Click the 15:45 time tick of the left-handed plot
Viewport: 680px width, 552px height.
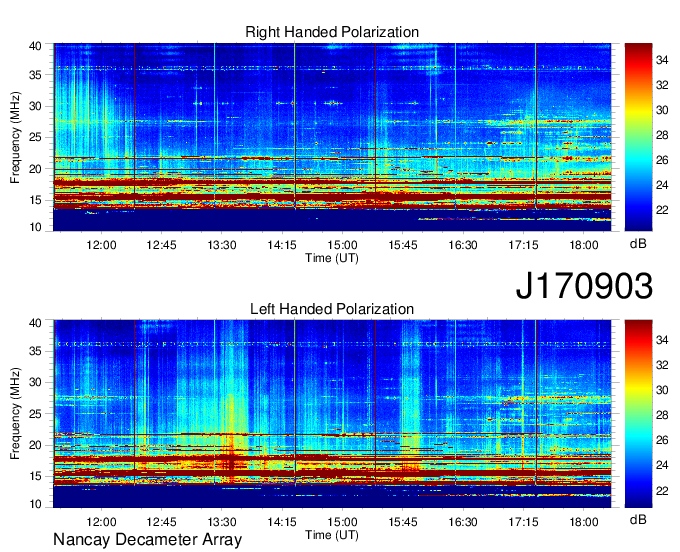[402, 522]
